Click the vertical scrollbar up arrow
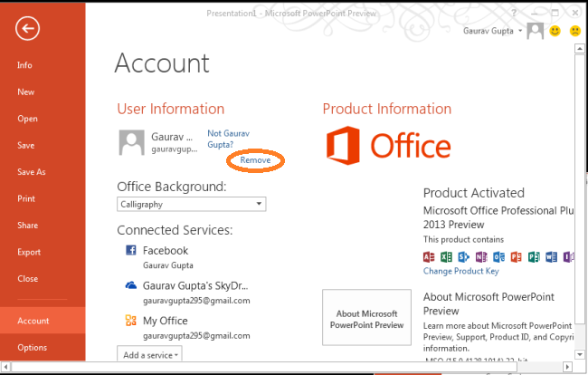This screenshot has height=375, width=588. pos(580,49)
